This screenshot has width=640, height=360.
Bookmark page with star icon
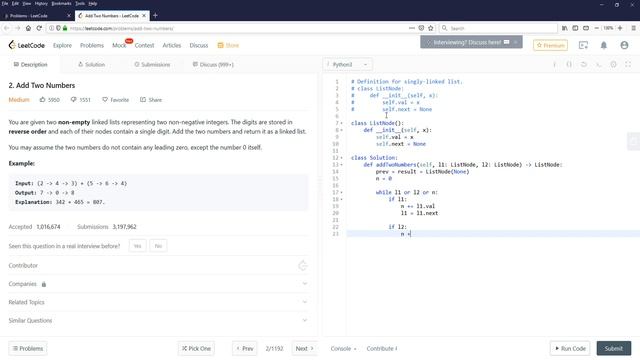coord(431,28)
